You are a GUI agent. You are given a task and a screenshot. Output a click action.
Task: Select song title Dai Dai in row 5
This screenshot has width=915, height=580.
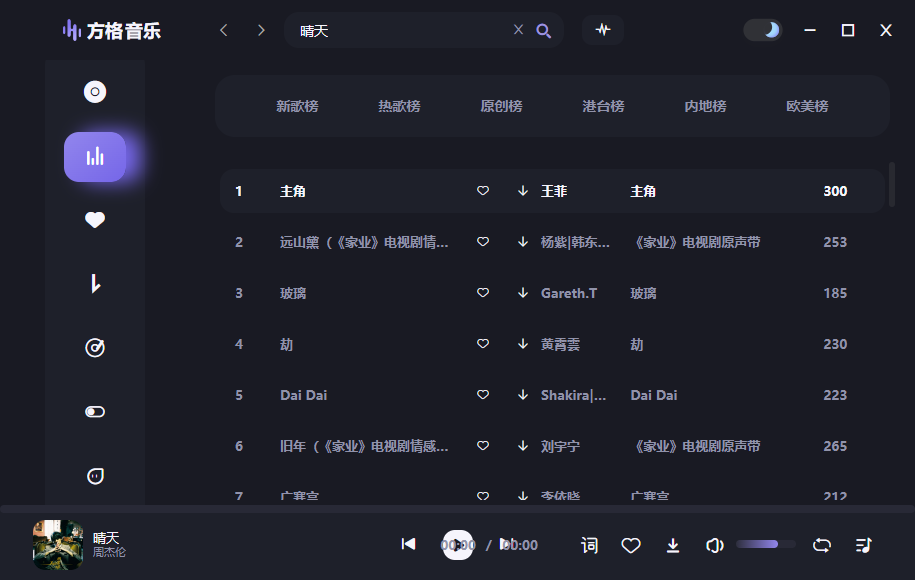[303, 395]
